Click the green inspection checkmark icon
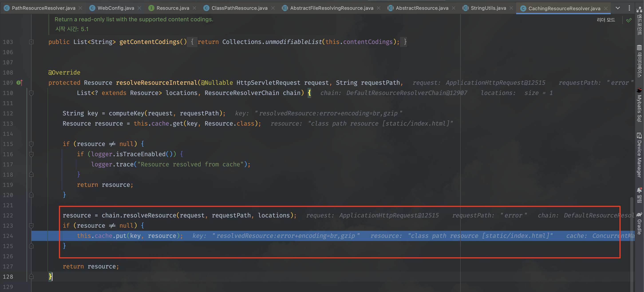This screenshot has height=292, width=644. [629, 20]
